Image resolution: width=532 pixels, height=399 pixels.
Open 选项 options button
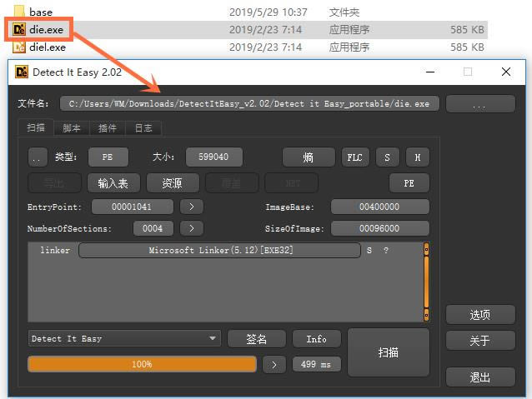tap(480, 315)
